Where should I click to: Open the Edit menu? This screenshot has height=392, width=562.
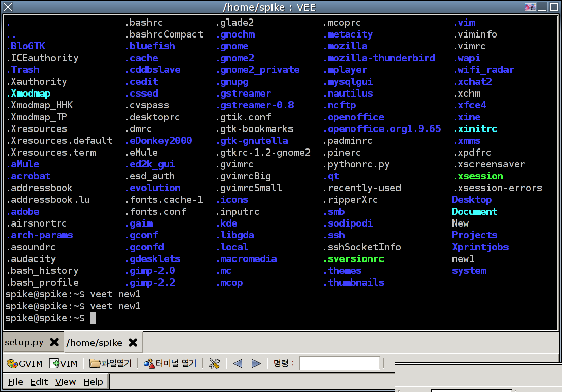39,382
